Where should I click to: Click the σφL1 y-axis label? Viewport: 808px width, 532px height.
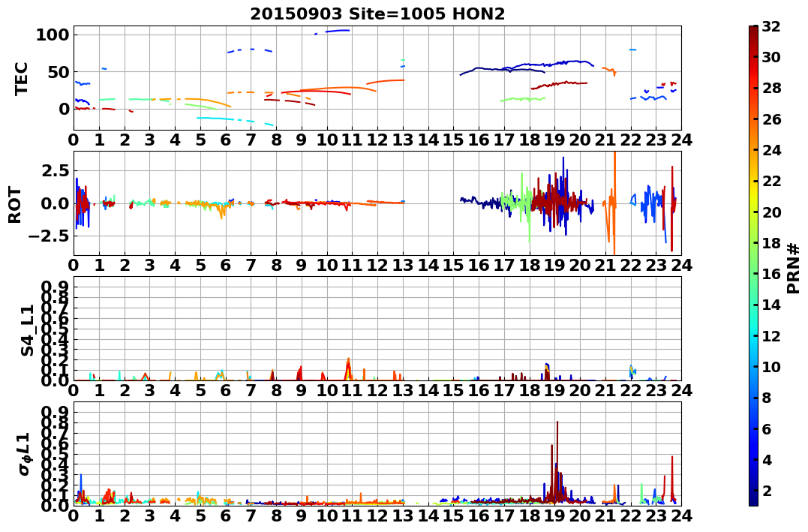click(x=24, y=454)
